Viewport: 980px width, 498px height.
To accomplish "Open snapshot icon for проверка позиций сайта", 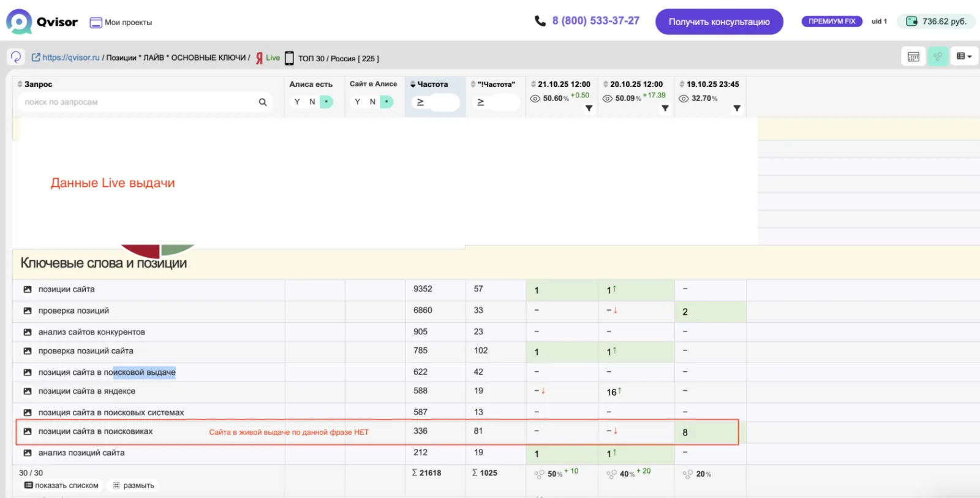I will pos(28,351).
